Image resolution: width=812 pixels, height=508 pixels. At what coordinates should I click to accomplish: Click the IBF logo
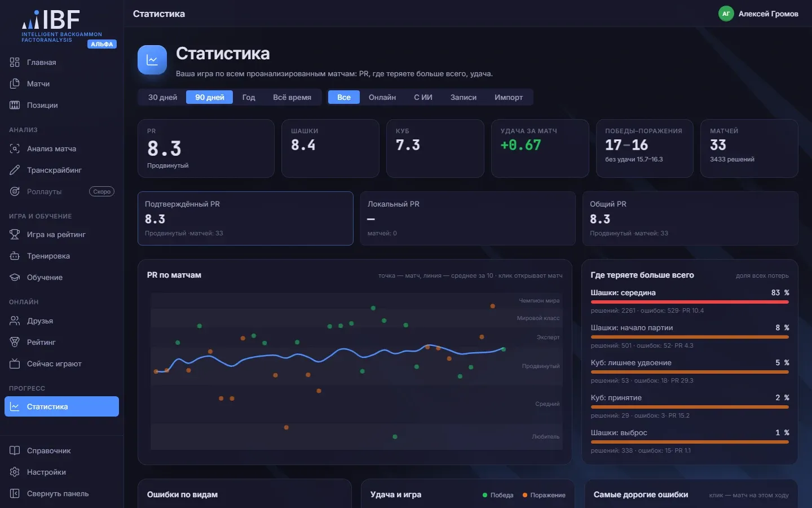pos(62,26)
